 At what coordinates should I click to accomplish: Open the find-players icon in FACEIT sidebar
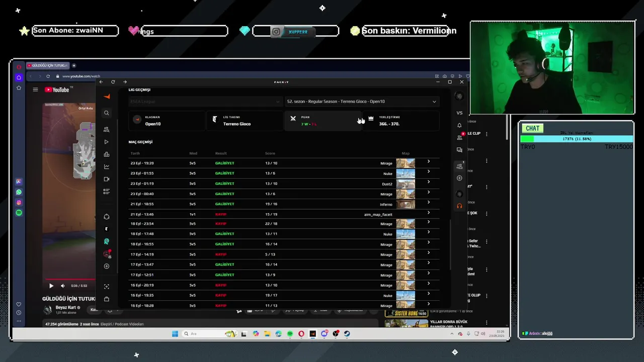pyautogui.click(x=106, y=129)
